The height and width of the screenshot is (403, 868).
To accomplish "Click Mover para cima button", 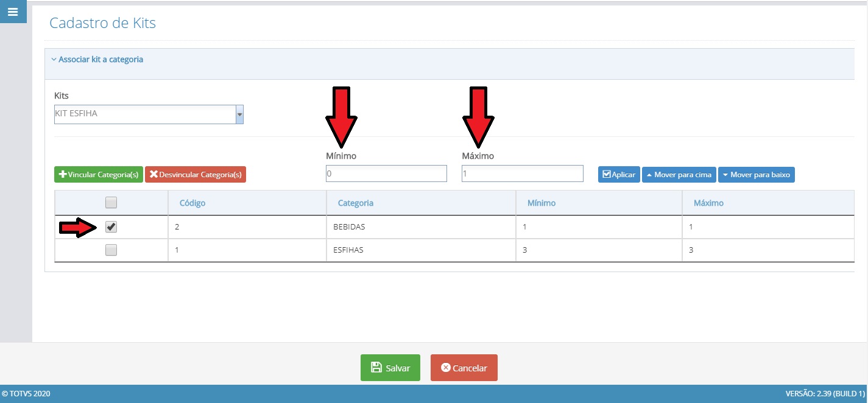I will 679,175.
